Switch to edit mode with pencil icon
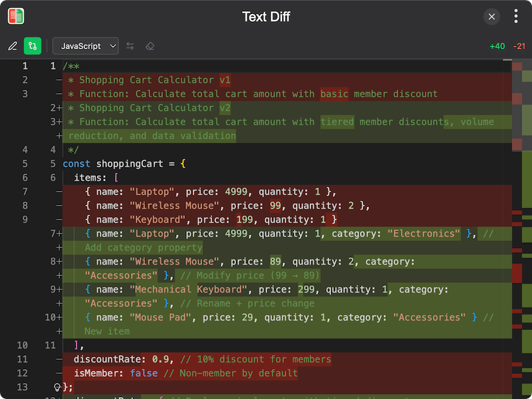This screenshot has width=532, height=399. pyautogui.click(x=13, y=46)
